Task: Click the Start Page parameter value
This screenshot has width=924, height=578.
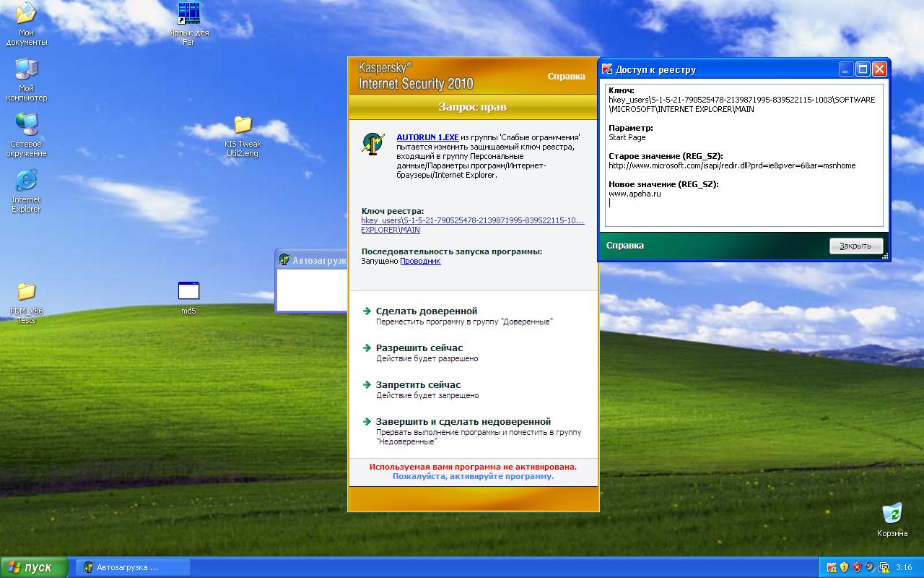Action: coord(627,137)
